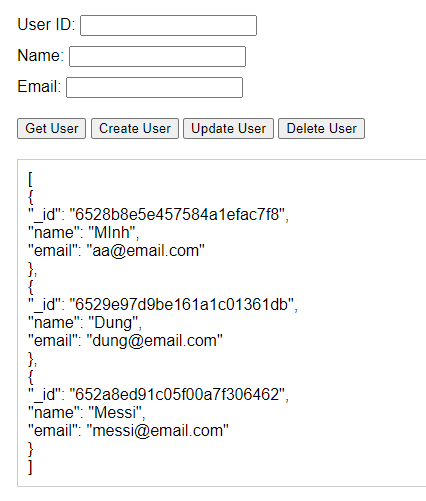This screenshot has height=501, width=426.
Task: Click the name "Messi" line
Action: (x=87, y=413)
